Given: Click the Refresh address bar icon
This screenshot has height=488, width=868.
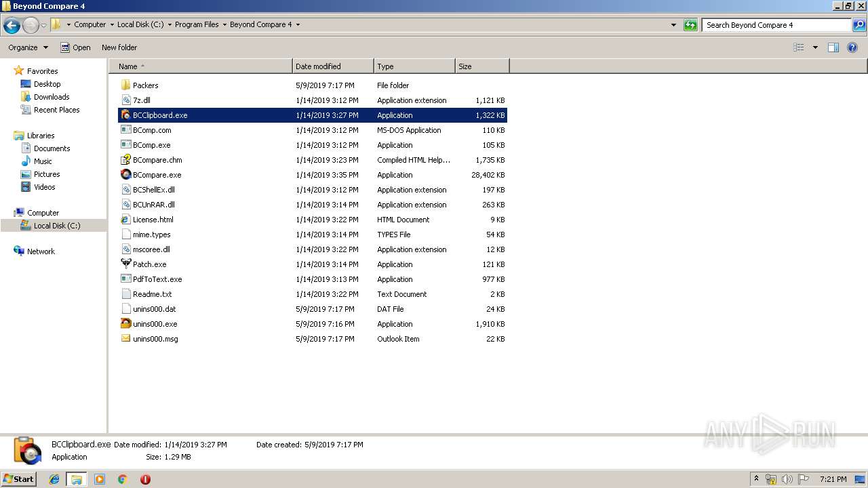Looking at the screenshot, I should 690,25.
